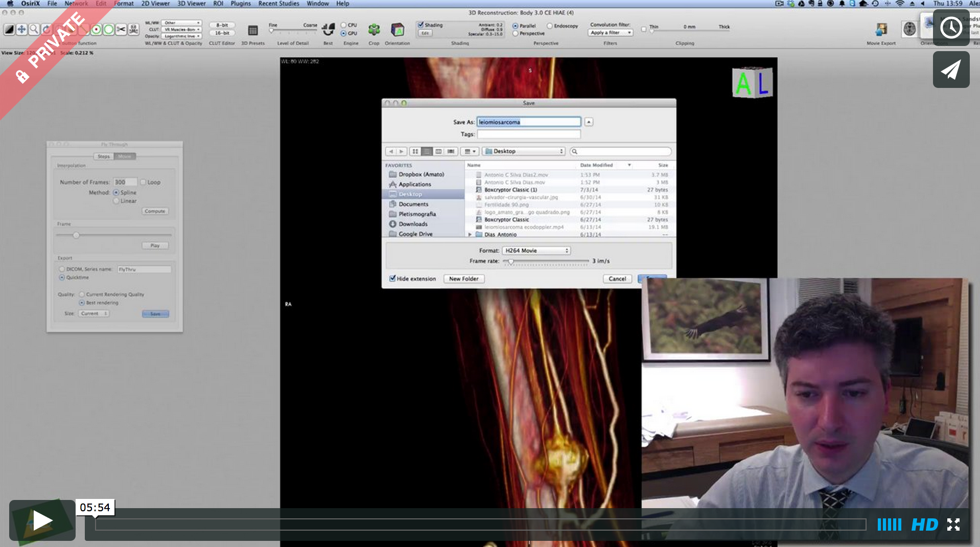Click the Cancel button in Save dialog

pos(617,279)
